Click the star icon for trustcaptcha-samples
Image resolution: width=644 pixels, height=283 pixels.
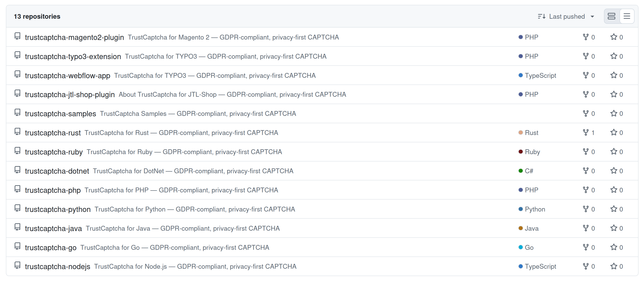[614, 113]
